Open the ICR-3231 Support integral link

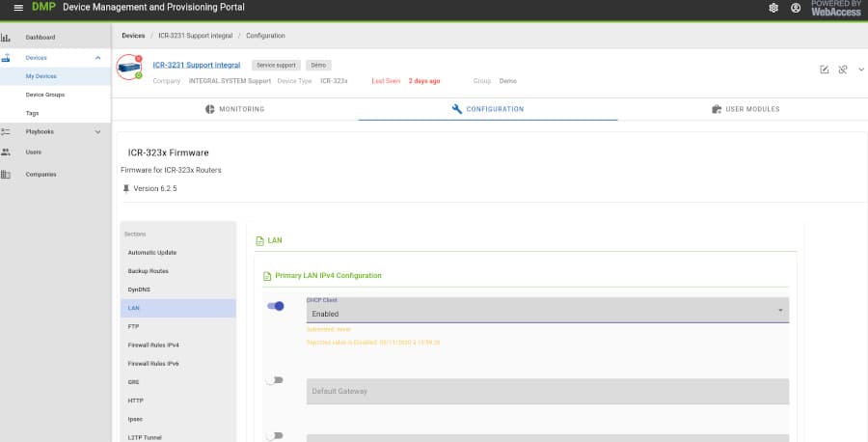pyautogui.click(x=197, y=65)
